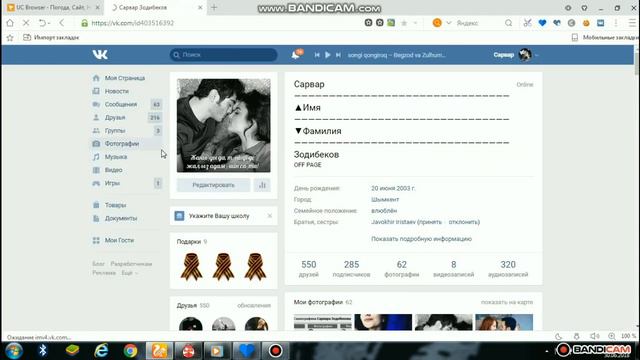640x360 pixels.
Task: Open browser hamburger menu
Action: pyautogui.click(x=632, y=23)
